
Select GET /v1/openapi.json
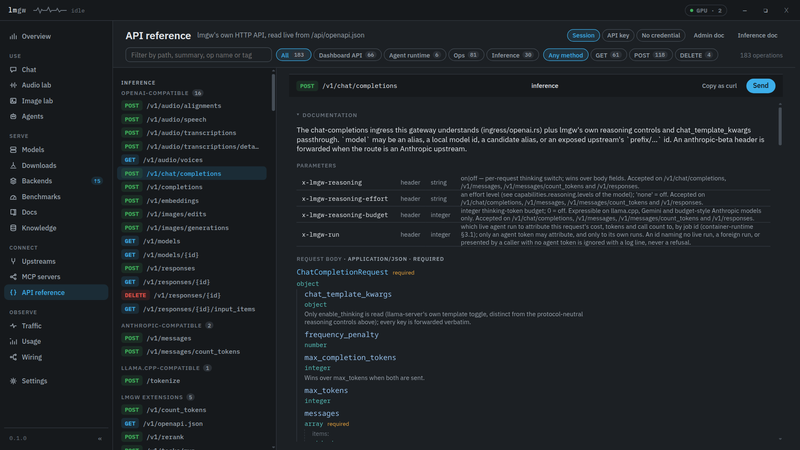pos(192,423)
